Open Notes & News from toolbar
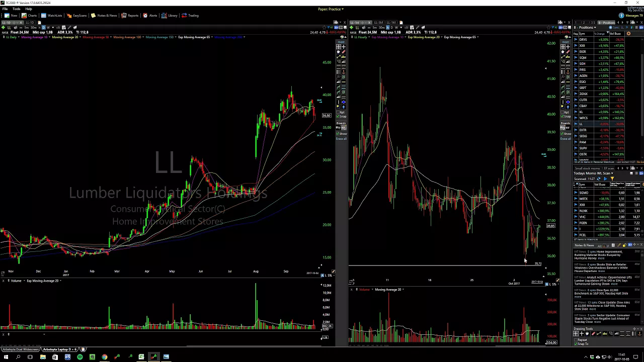 pos(104,16)
